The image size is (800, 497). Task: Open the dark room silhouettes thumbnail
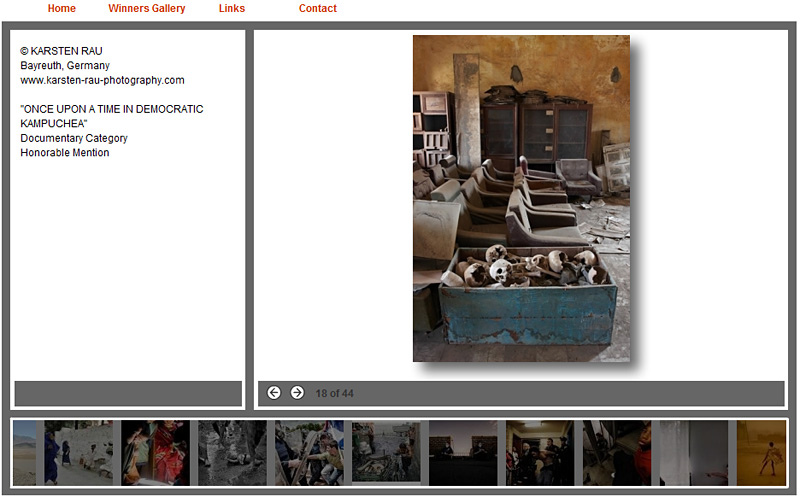(x=463, y=453)
